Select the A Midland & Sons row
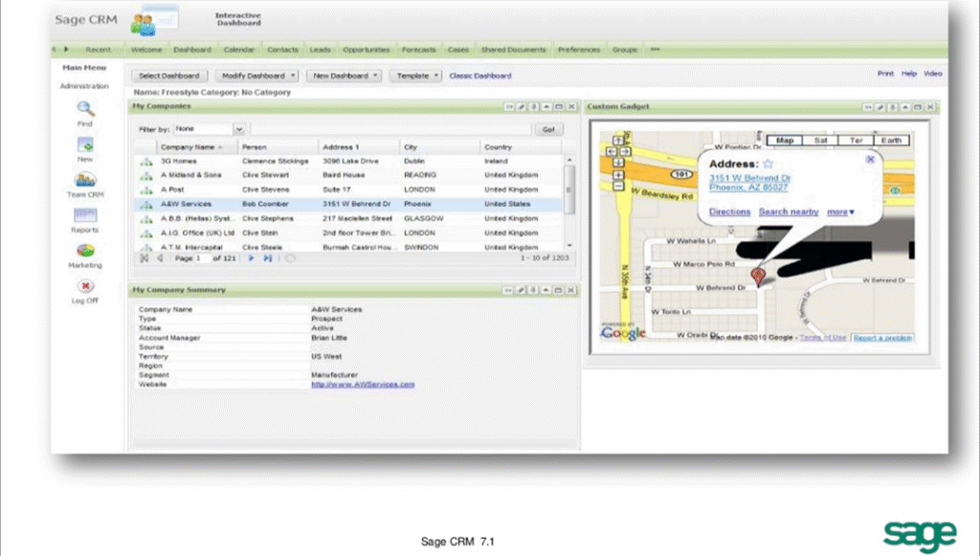This screenshot has height=556, width=980. click(x=348, y=175)
